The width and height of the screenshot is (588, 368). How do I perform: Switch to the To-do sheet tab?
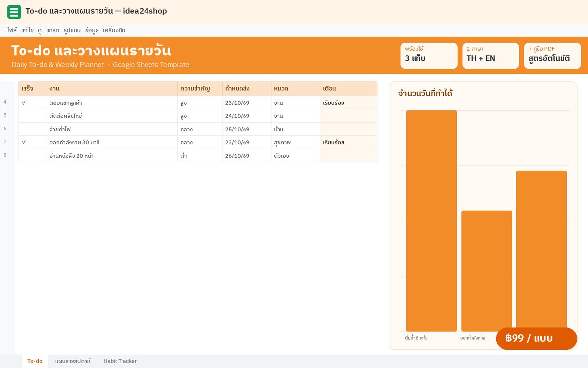pos(35,361)
